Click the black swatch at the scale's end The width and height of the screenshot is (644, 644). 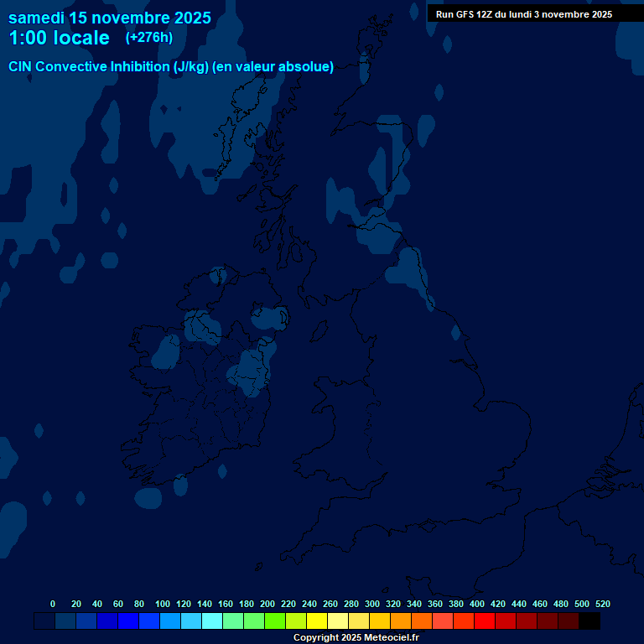(x=589, y=621)
